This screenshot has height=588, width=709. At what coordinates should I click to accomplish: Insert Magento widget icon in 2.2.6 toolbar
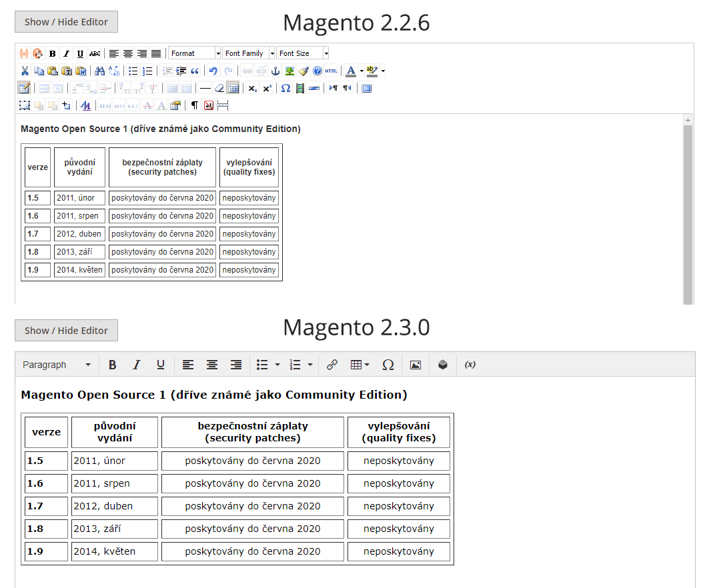pos(38,53)
